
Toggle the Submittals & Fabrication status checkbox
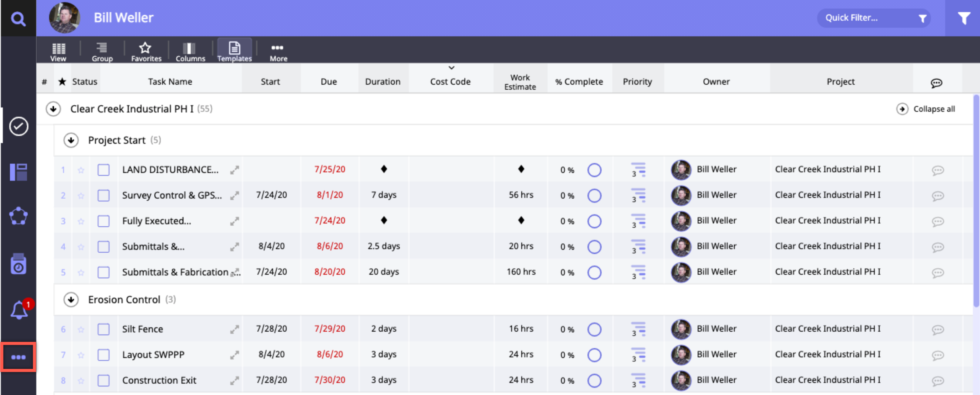[x=103, y=272]
